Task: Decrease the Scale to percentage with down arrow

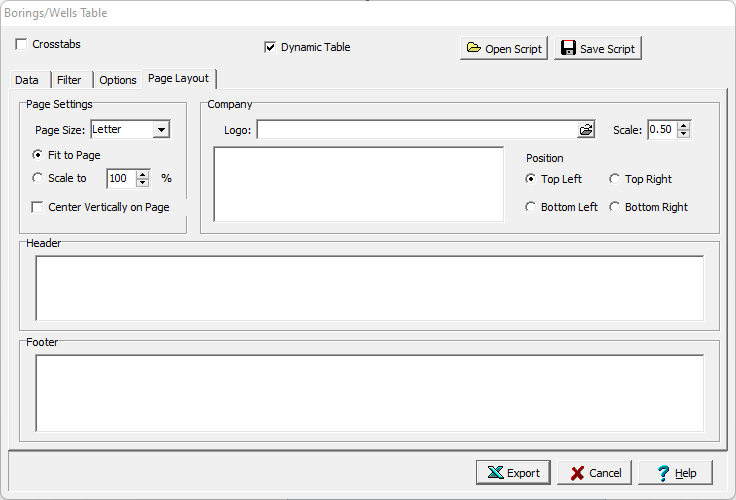Action: pyautogui.click(x=143, y=183)
